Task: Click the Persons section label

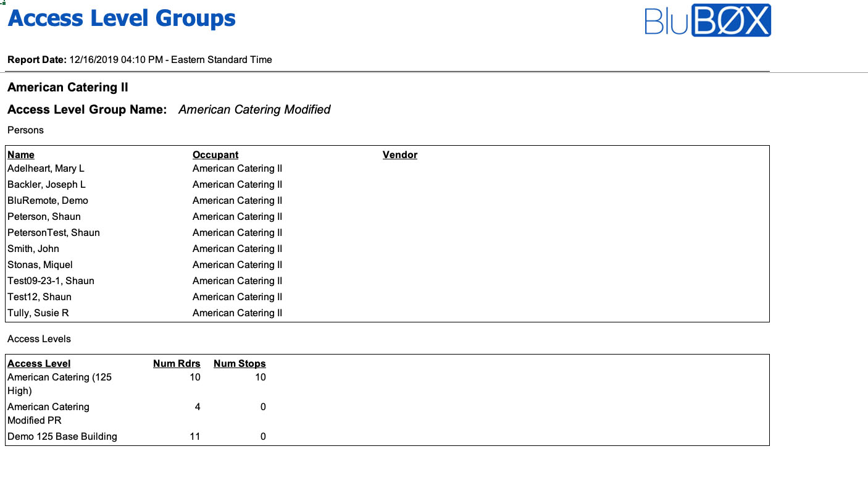Action: [x=25, y=130]
